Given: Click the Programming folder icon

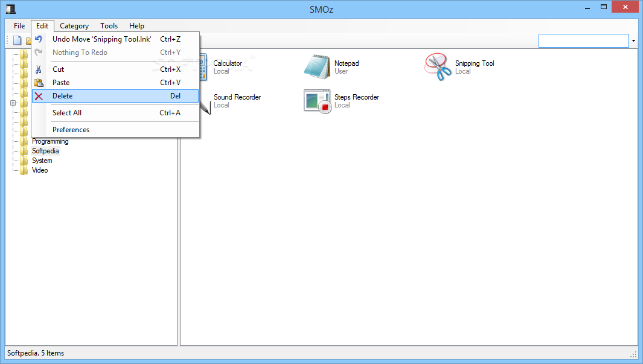Looking at the screenshot, I should (x=24, y=141).
